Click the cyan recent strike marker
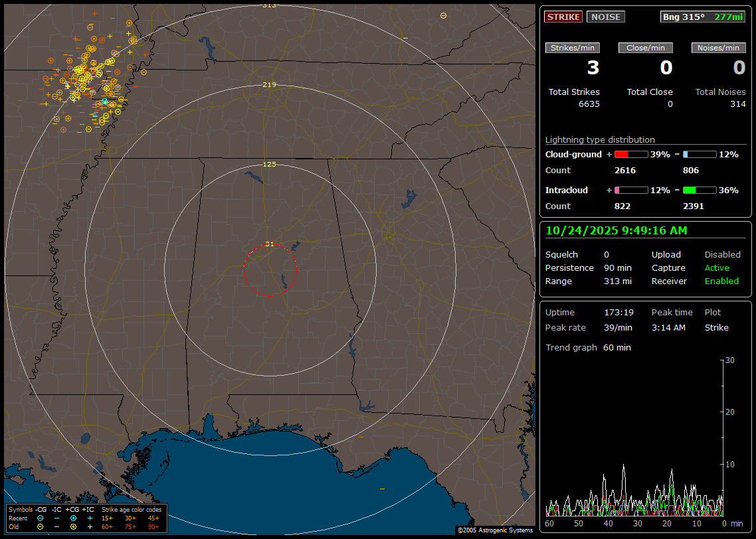Screen dimensions: 756x539 104,102
